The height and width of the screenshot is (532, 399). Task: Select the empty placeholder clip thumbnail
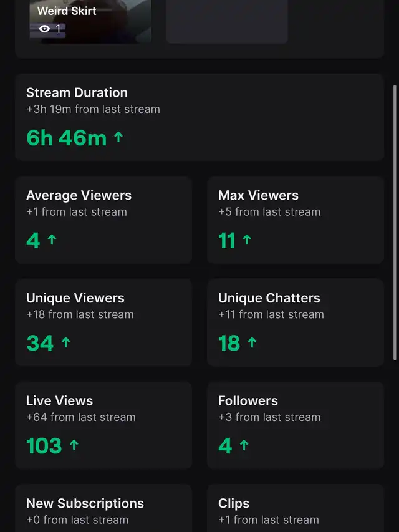coord(226,21)
